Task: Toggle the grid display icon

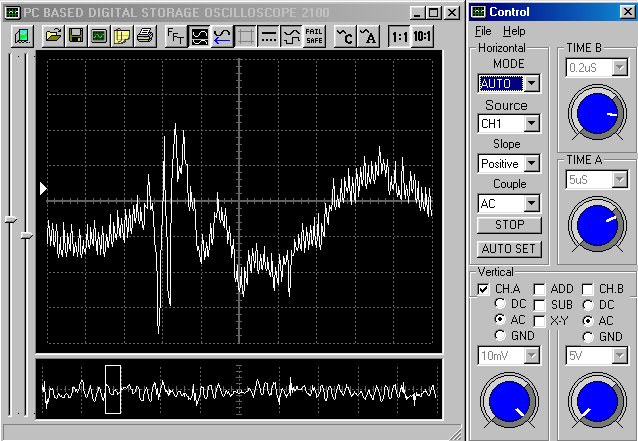Action: pyautogui.click(x=246, y=36)
